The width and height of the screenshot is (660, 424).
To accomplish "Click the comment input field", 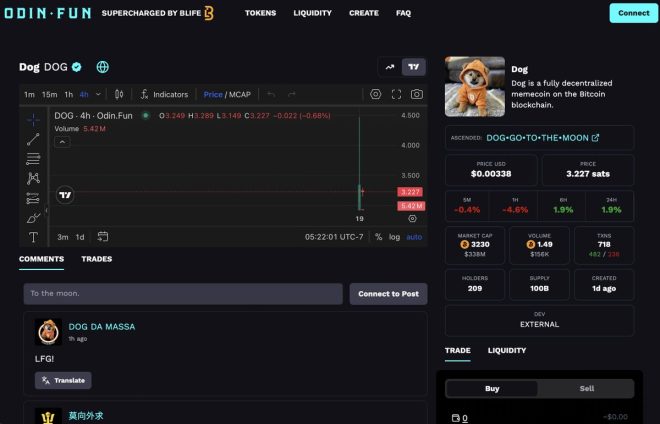I will (x=183, y=293).
